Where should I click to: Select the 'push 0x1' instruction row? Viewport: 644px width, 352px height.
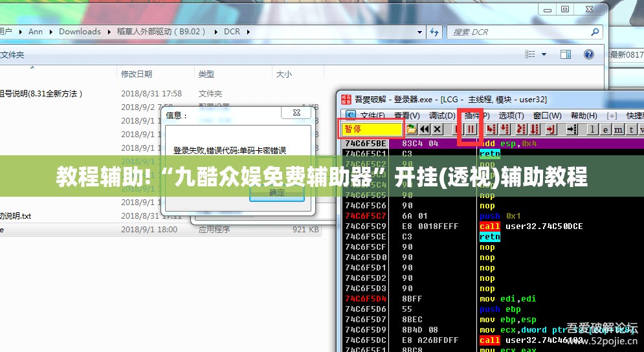point(500,216)
